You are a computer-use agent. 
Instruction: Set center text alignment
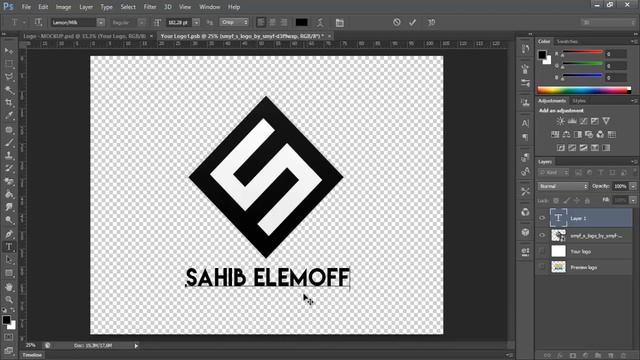point(272,22)
